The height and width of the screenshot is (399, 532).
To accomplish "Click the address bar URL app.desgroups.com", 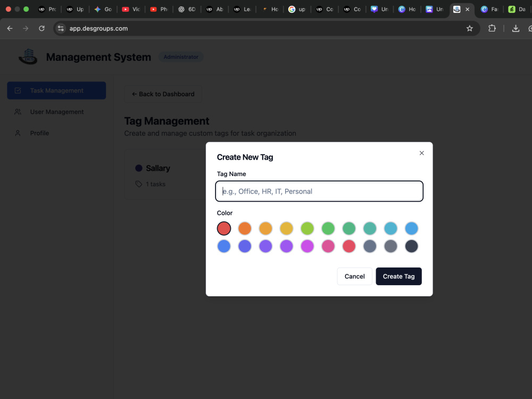I will [x=99, y=29].
